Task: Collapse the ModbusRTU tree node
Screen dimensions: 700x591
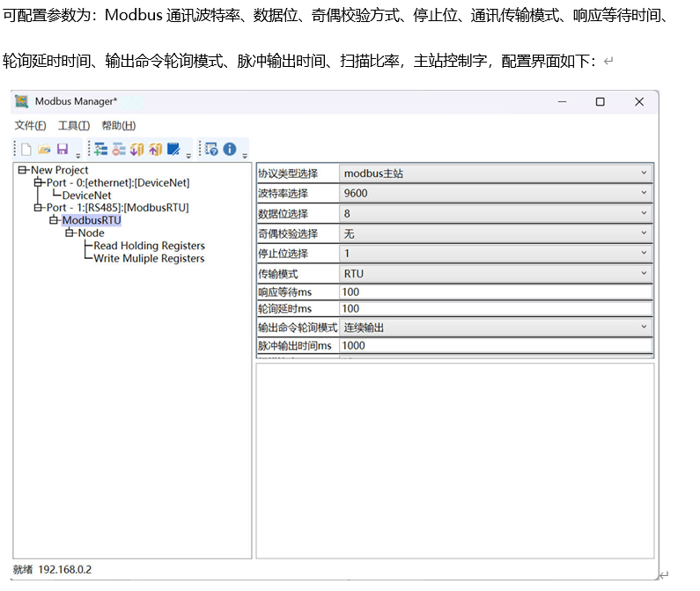Action: pos(54,220)
